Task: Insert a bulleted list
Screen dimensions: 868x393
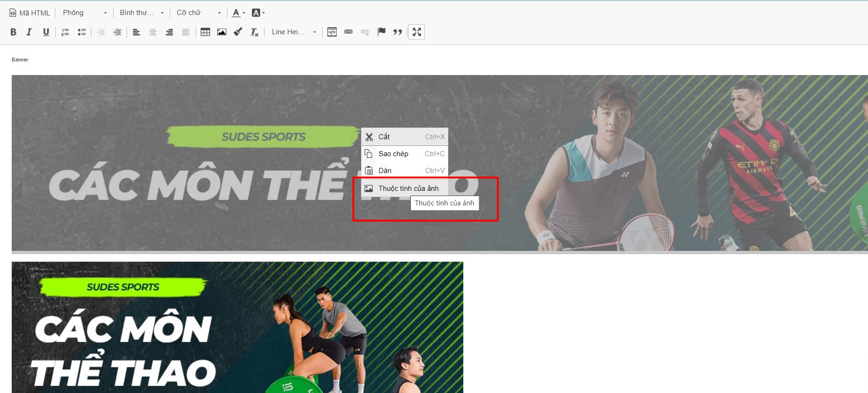Action: (82, 32)
